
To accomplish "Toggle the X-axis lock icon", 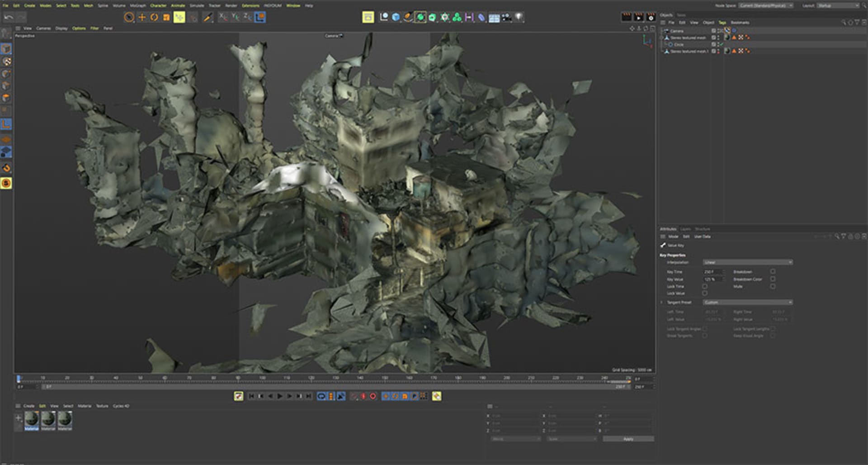I will pos(223,17).
